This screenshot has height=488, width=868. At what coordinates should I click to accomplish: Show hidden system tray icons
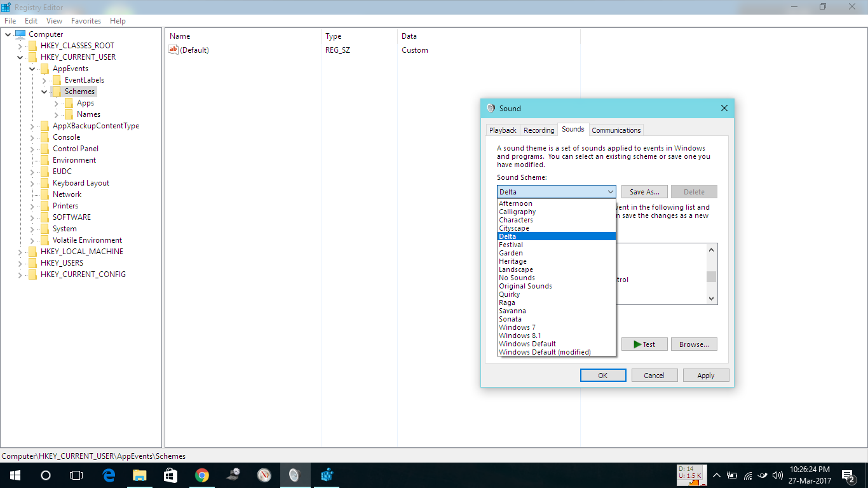click(x=717, y=475)
